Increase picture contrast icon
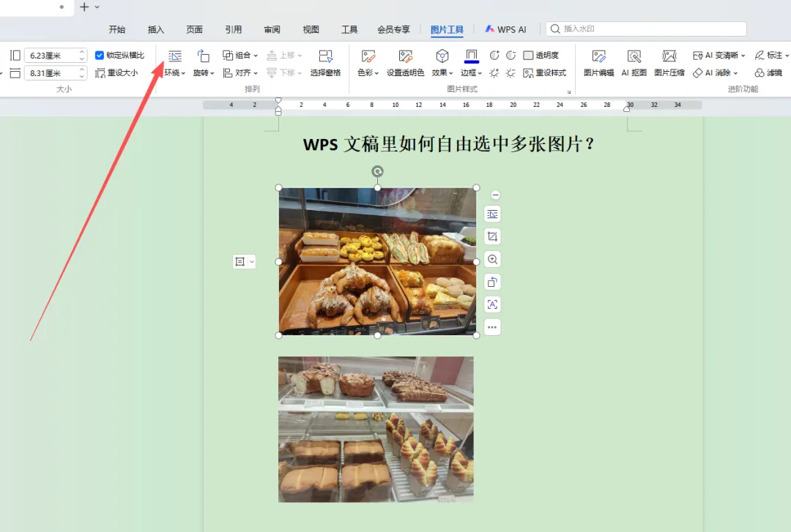 coord(494,55)
